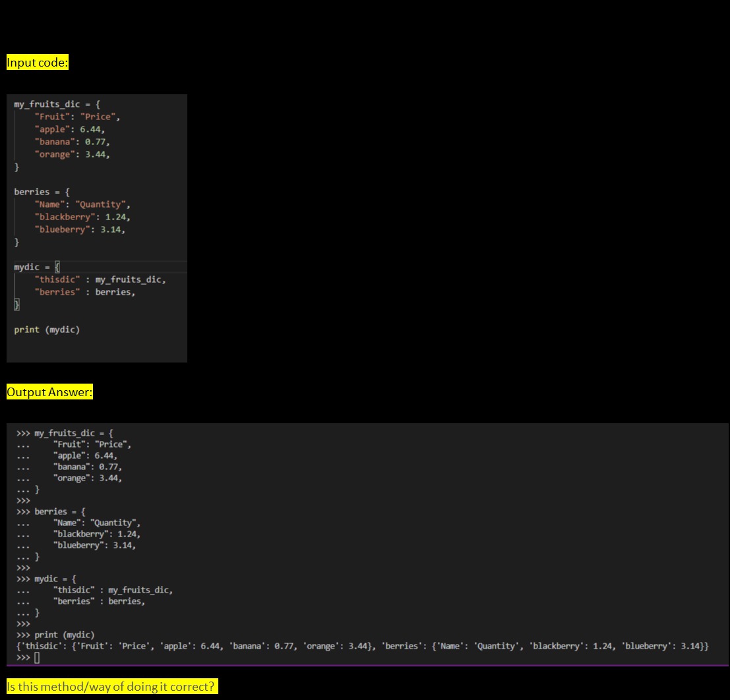Click the printed dictionary output line in the terminal
The image size is (730, 700).
tap(363, 646)
